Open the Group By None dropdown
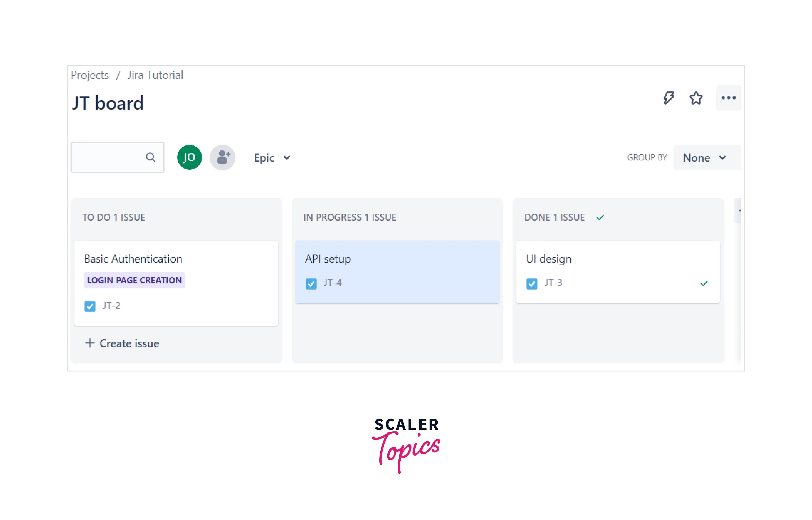Screen dimensions: 812x520 point(704,157)
